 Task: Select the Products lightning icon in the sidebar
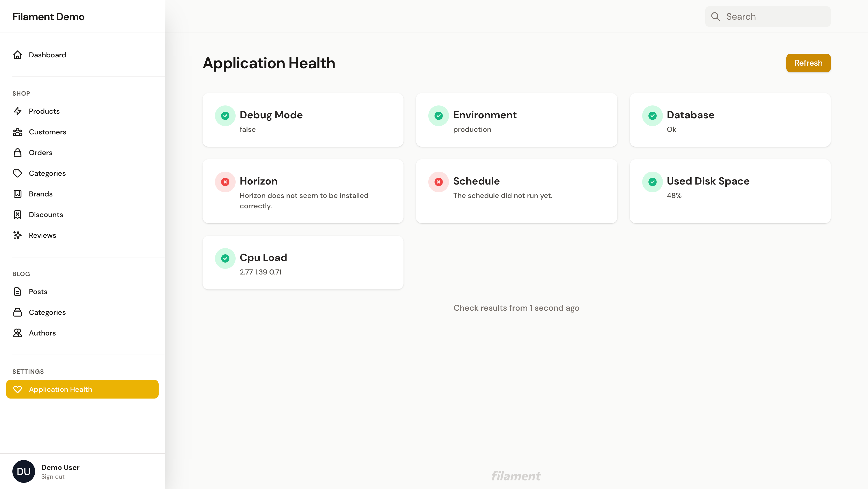(18, 111)
